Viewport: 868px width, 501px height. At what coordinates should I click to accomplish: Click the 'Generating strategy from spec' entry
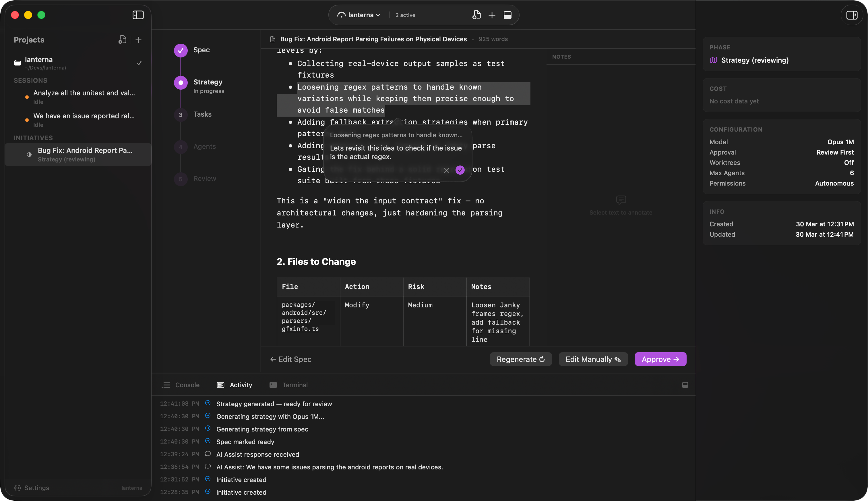[x=262, y=429]
